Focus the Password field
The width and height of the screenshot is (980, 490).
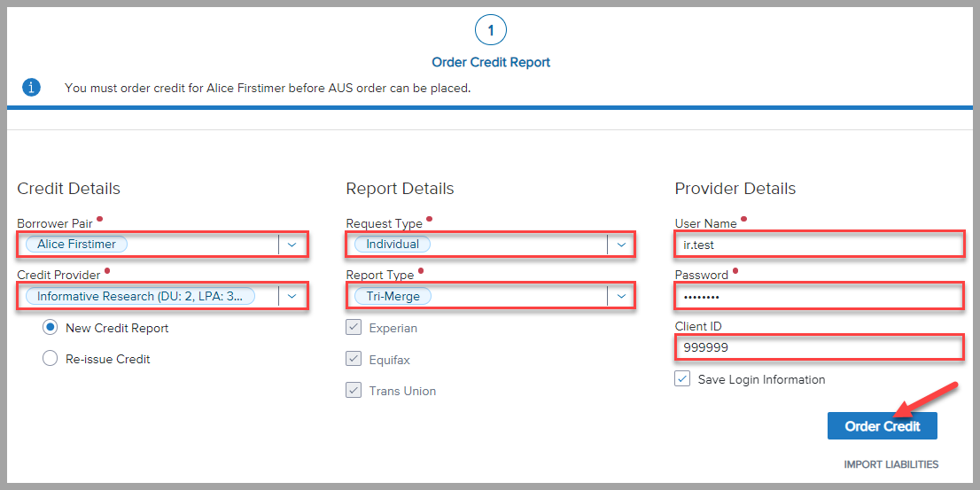818,296
